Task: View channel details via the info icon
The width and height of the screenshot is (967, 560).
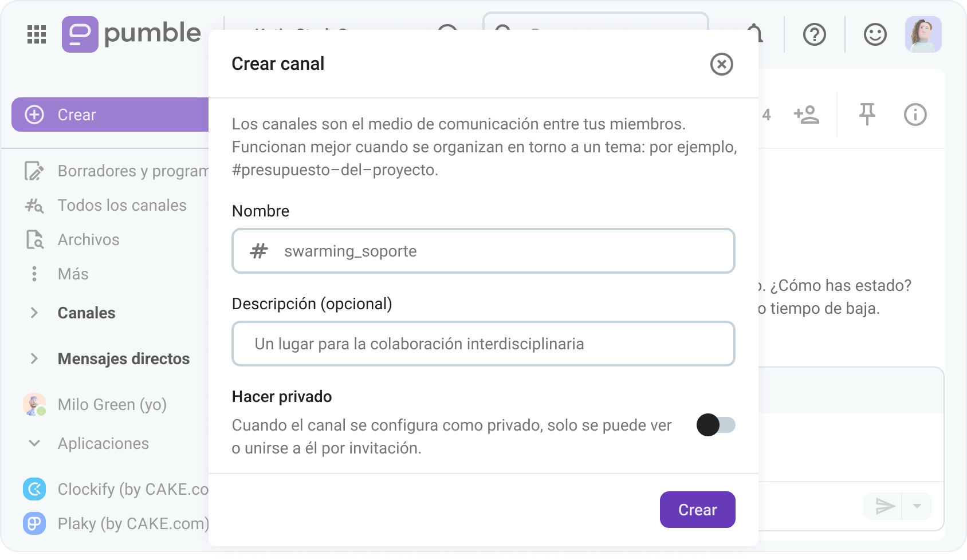Action: 915,115
